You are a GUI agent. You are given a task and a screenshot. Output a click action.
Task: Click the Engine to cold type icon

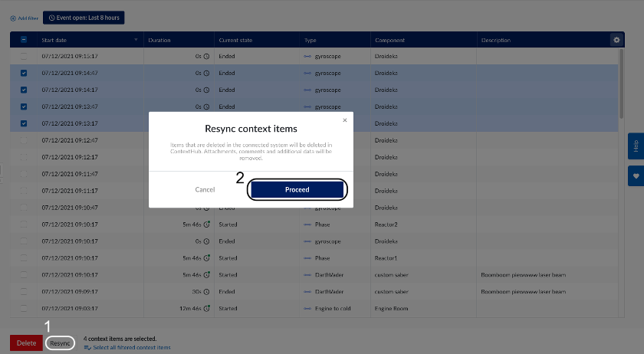(307, 309)
